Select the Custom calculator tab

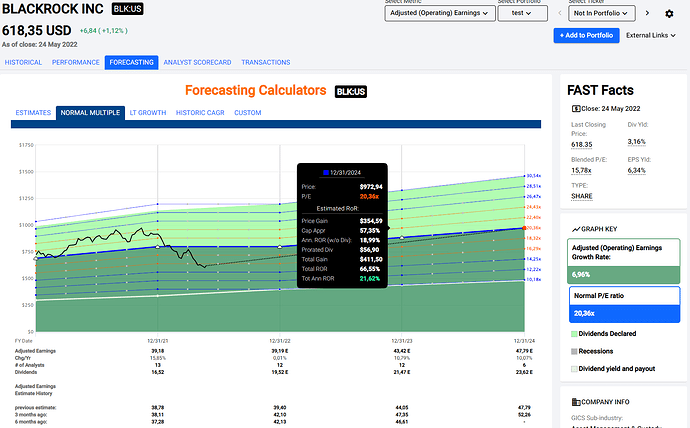(248, 113)
